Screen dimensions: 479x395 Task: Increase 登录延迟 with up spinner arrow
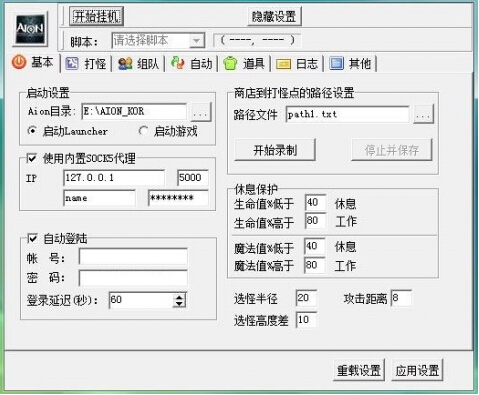tap(180, 297)
